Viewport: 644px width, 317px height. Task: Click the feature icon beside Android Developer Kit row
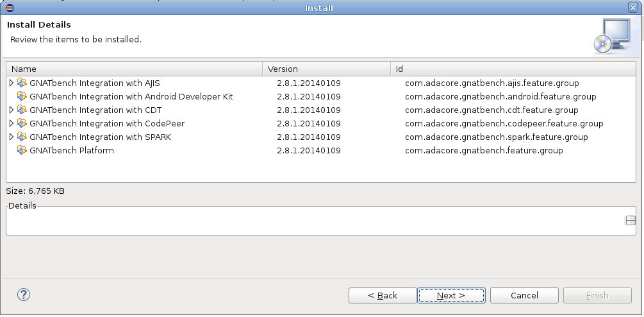(22, 97)
